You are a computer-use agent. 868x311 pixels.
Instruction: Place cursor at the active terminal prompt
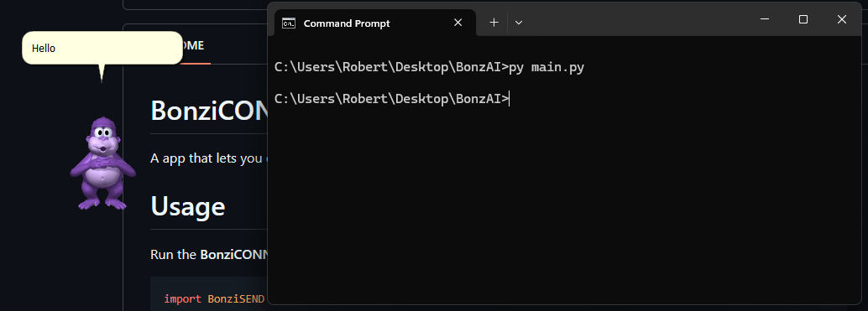pos(510,99)
